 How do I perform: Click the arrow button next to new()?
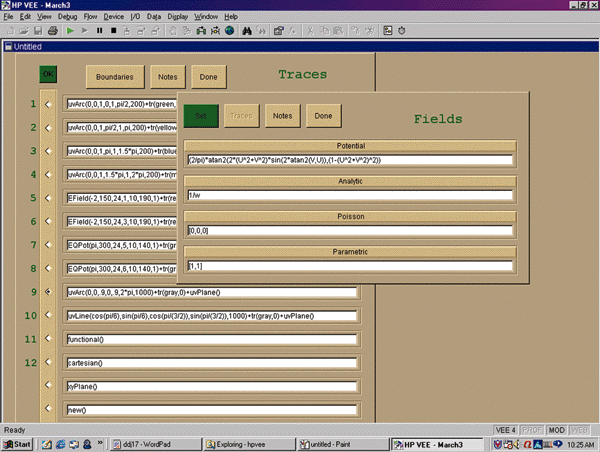click(46, 409)
